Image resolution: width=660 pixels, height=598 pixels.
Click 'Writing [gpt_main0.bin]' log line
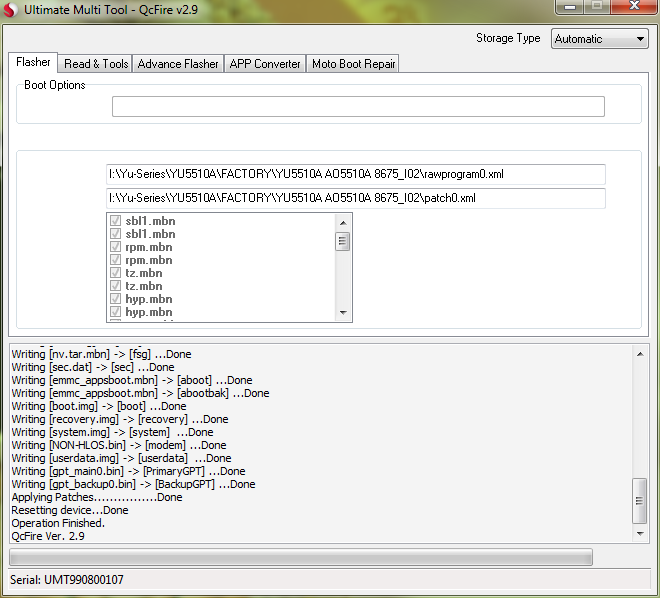pyautogui.click(x=128, y=471)
